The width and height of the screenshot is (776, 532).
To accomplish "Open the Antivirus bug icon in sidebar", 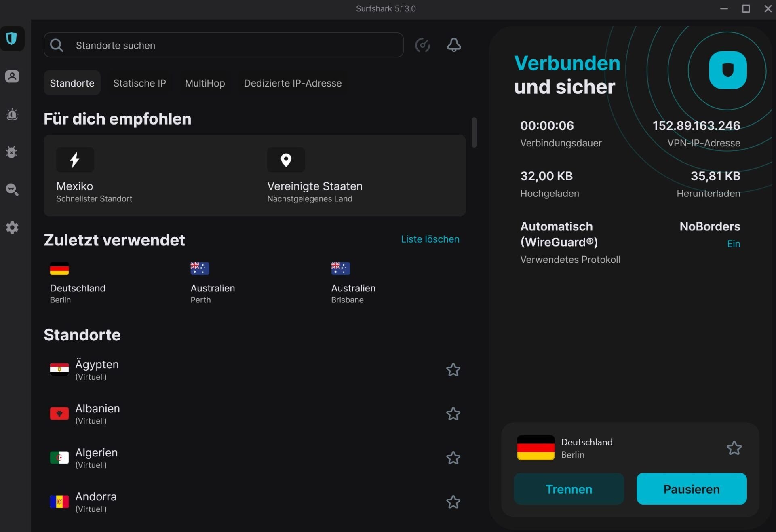I will (x=12, y=152).
